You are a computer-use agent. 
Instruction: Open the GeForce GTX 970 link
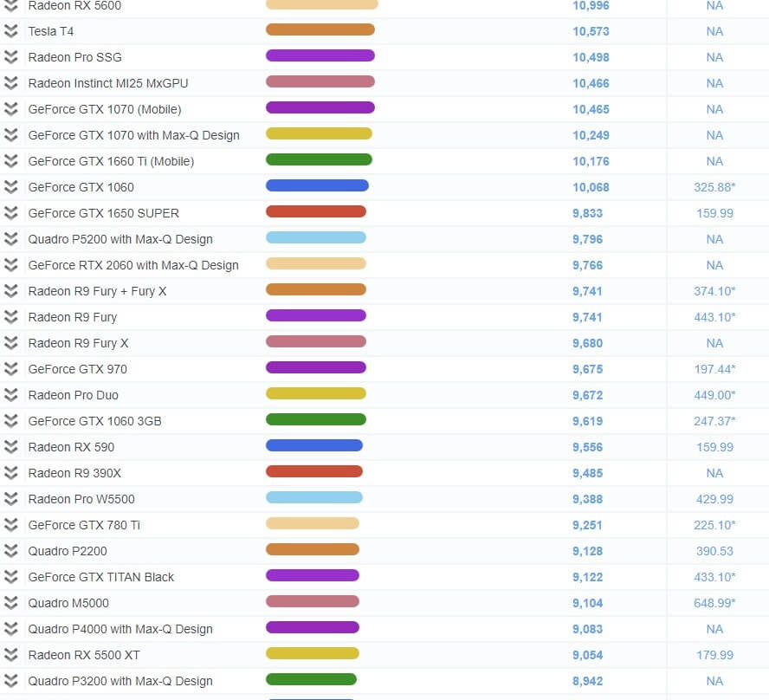pyautogui.click(x=77, y=369)
